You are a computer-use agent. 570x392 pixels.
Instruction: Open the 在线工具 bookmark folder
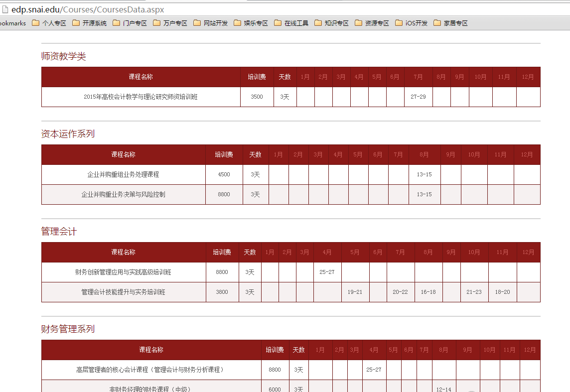tap(291, 23)
